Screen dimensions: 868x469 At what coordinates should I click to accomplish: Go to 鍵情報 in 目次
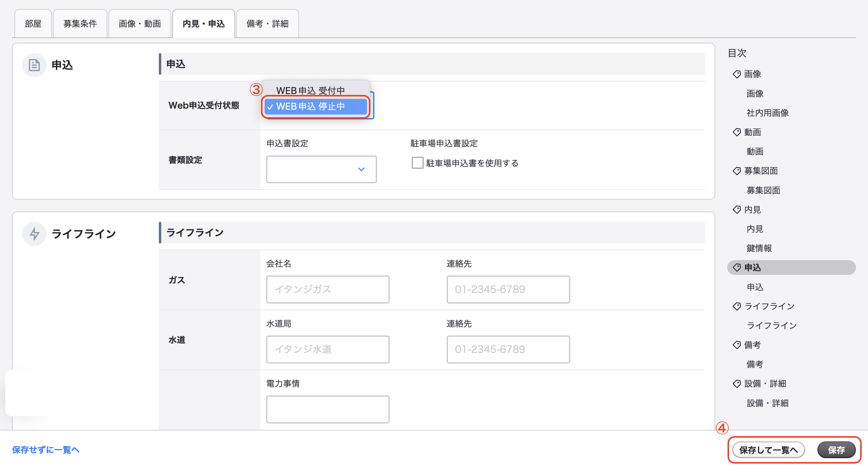pos(759,248)
